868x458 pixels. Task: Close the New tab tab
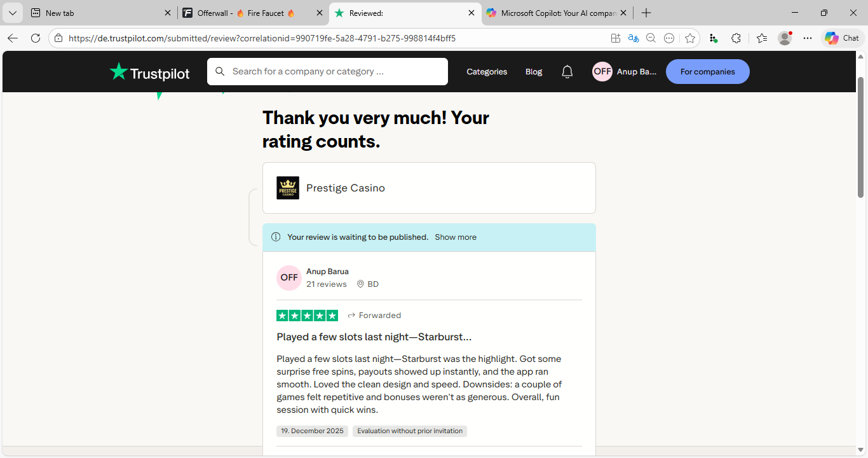coord(167,13)
